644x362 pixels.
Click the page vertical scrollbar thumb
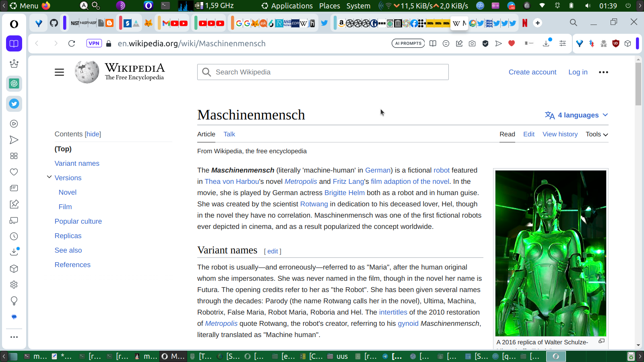[x=638, y=84]
